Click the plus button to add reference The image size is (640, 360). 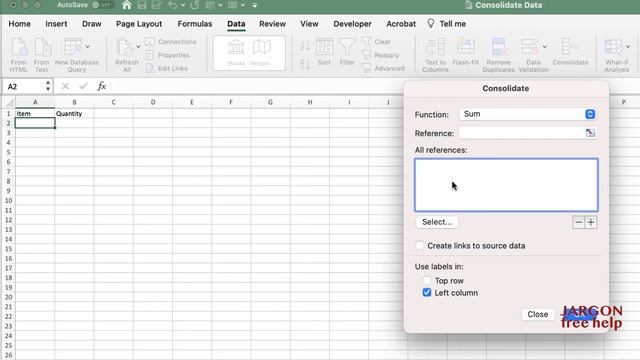coord(591,222)
